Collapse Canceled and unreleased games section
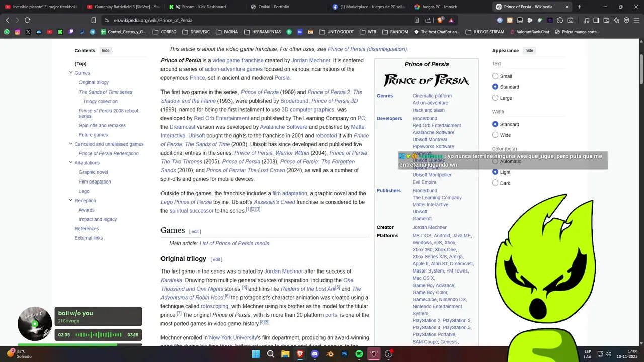 pyautogui.click(x=71, y=144)
